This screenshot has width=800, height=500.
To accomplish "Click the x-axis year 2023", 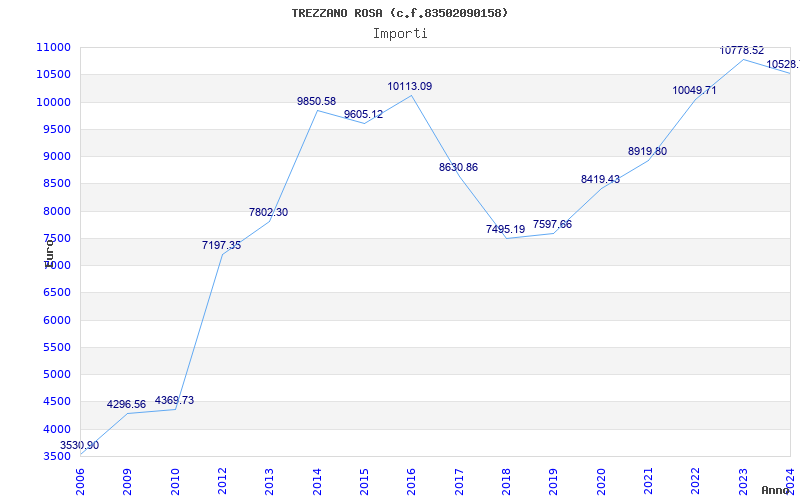I will point(743,482).
